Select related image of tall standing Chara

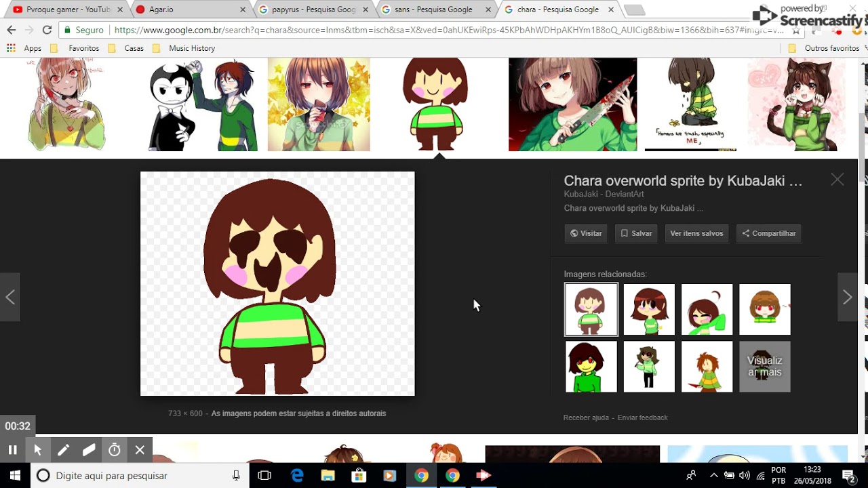pyautogui.click(x=649, y=367)
